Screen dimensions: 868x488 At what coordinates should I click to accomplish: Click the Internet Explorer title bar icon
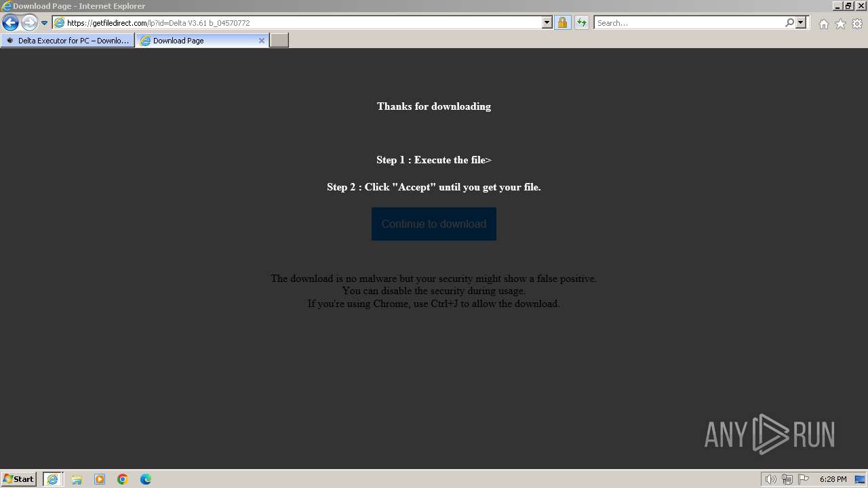click(7, 6)
